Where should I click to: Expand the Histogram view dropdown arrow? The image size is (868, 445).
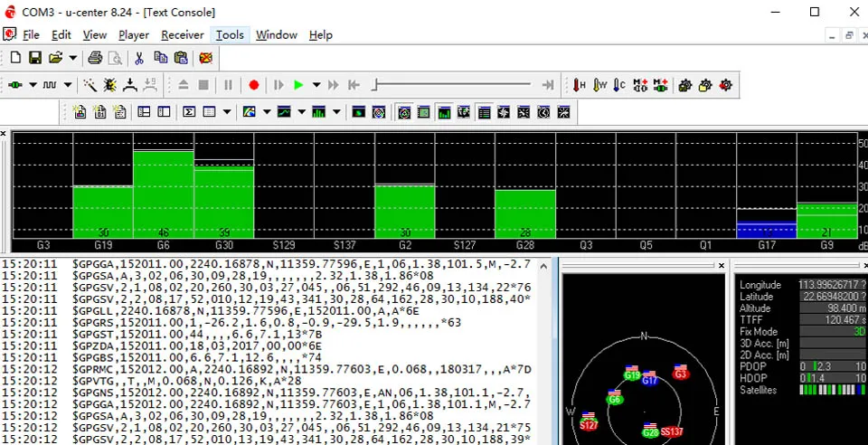336,112
